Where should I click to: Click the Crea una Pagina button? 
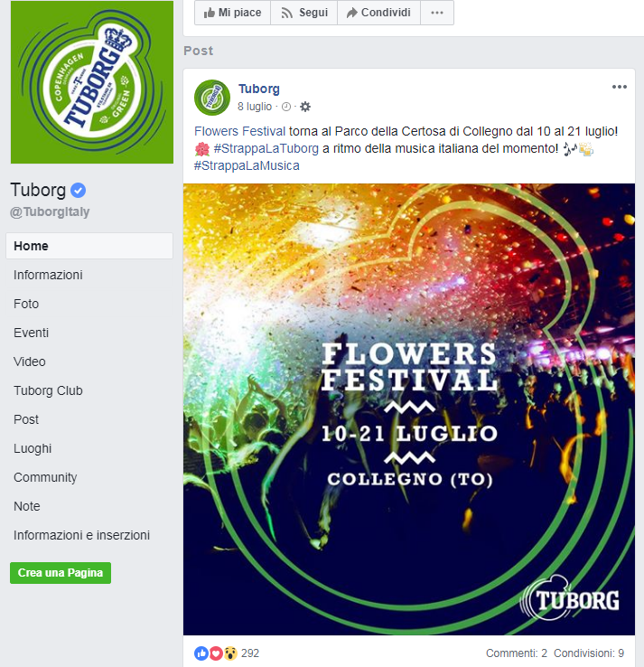coord(61,573)
